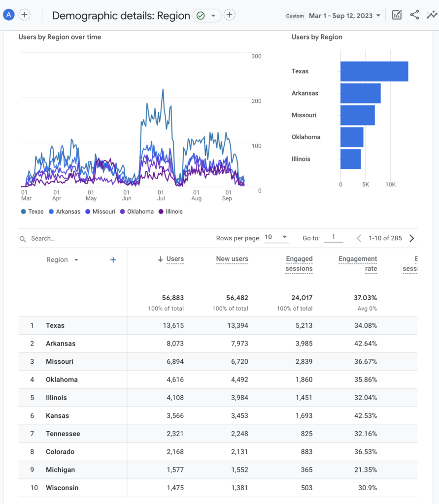Toggle the Arkansas series in chart legend
439x504 pixels.
coord(65,212)
